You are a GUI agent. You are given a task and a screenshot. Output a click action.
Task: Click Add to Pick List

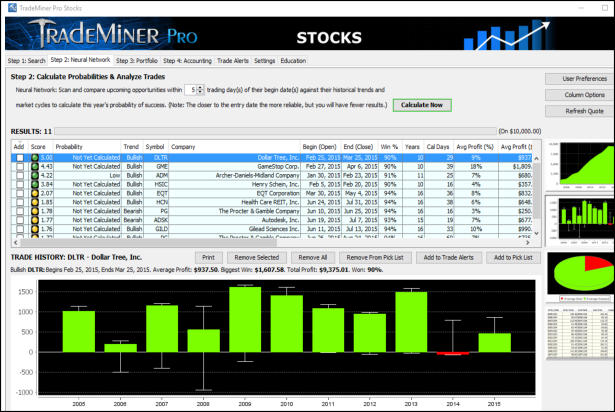(x=513, y=257)
